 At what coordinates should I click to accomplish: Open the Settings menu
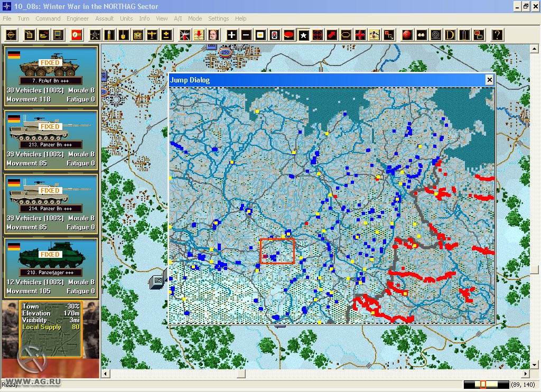218,18
